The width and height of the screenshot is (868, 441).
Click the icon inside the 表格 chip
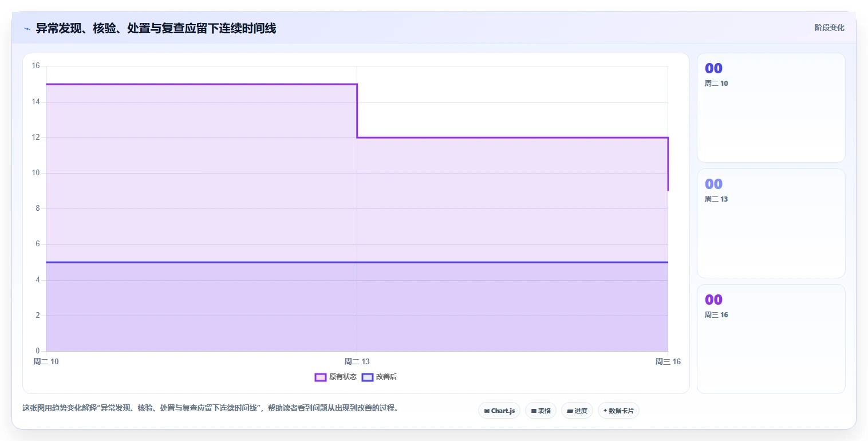534,411
